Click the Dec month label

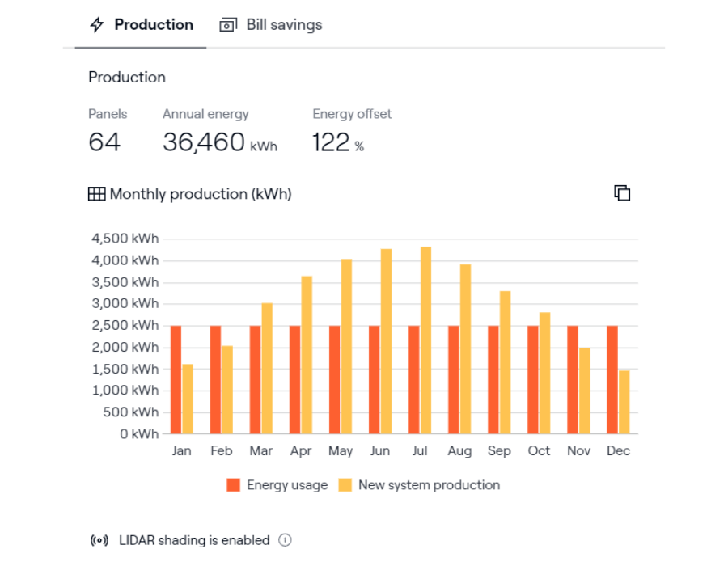click(619, 450)
